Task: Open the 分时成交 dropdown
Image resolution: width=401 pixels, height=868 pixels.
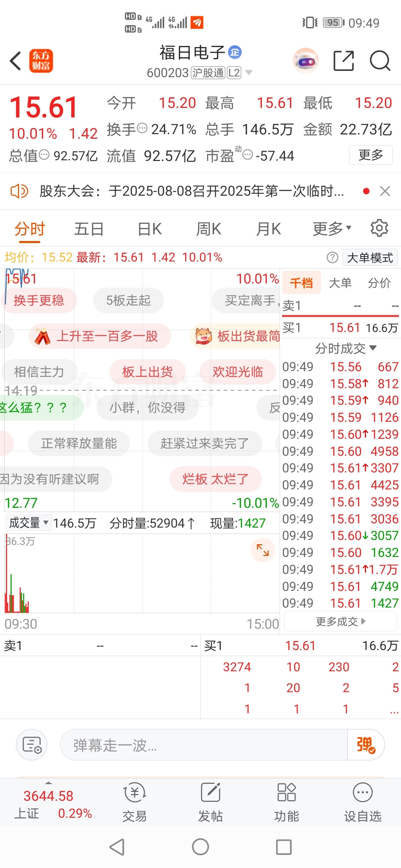Action: (345, 348)
